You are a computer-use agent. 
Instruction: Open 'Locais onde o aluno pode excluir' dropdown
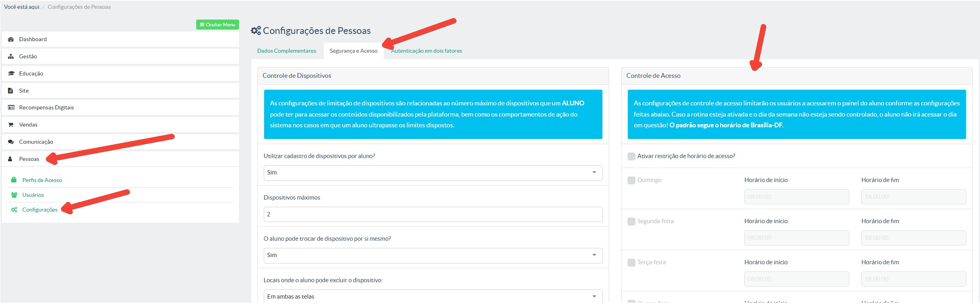(433, 297)
